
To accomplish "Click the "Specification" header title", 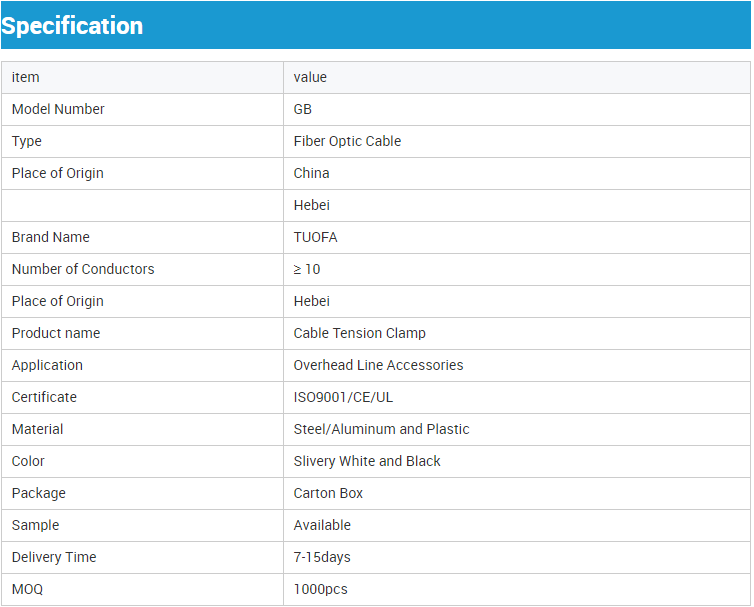I will click(x=72, y=25).
